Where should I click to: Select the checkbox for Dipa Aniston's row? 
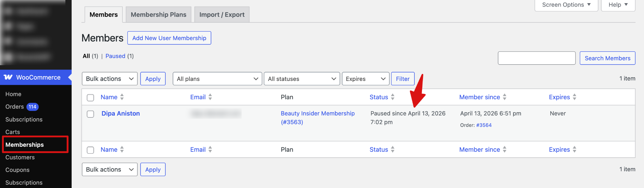click(x=90, y=114)
